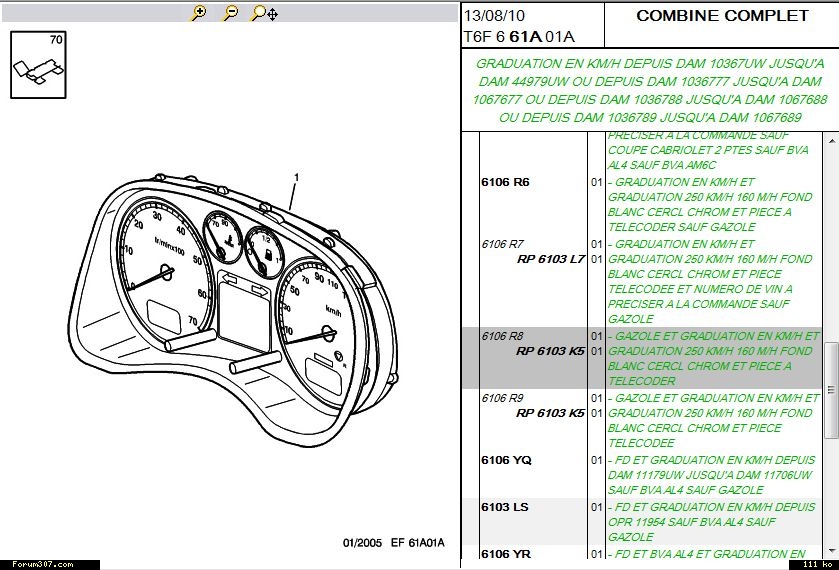The image size is (839, 570).
Task: Select part number 6106 R7
Action: coord(502,244)
